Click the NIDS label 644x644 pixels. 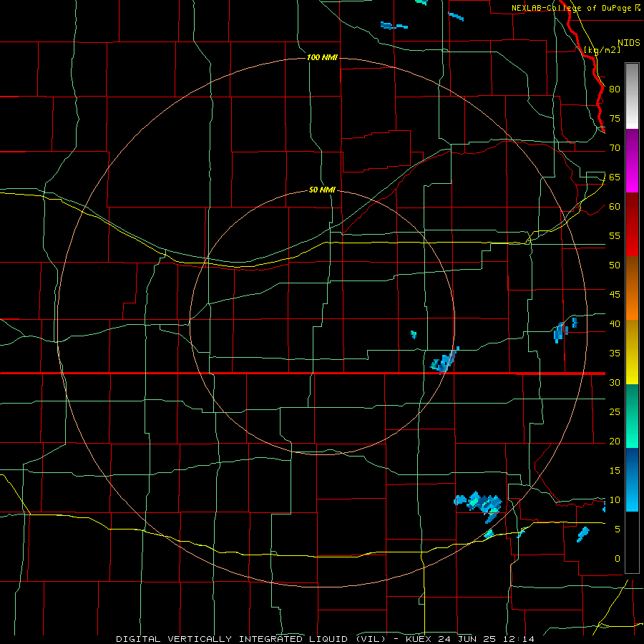[629, 43]
